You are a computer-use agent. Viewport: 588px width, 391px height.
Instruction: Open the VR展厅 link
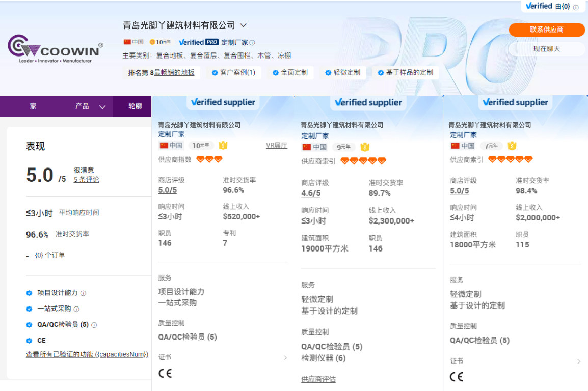tap(276, 145)
